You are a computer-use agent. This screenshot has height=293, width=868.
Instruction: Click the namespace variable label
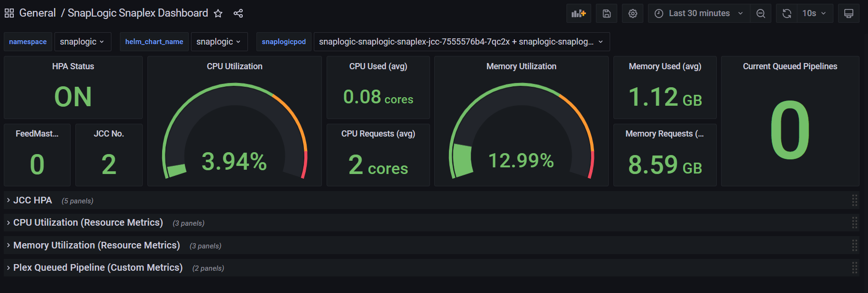[x=28, y=42]
